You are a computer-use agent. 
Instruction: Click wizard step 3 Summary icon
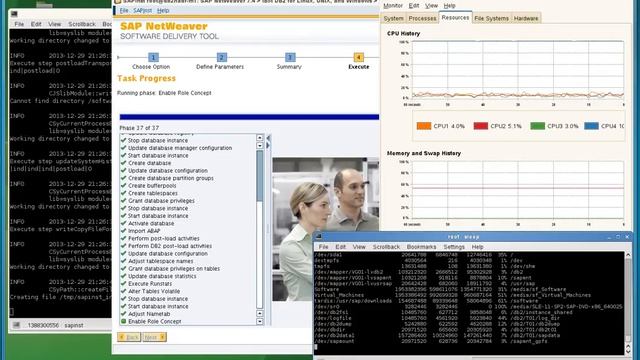pos(290,58)
